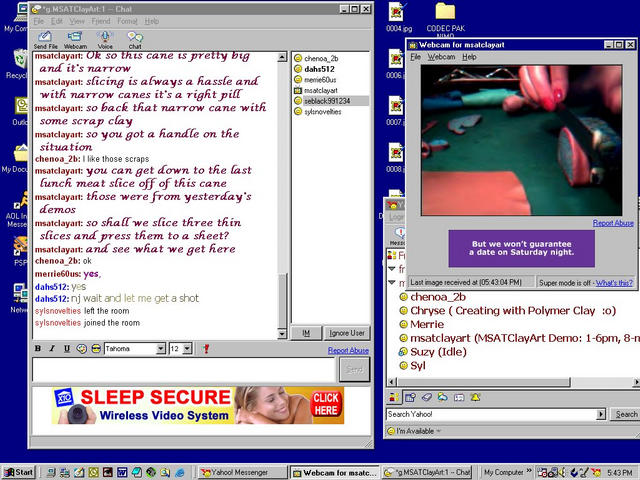Click the chat message input box
The height and width of the screenshot is (480, 640).
(184, 370)
